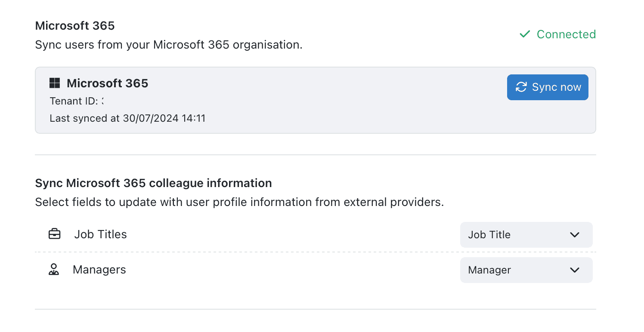Click the green checkmark beside Connected

point(525,34)
